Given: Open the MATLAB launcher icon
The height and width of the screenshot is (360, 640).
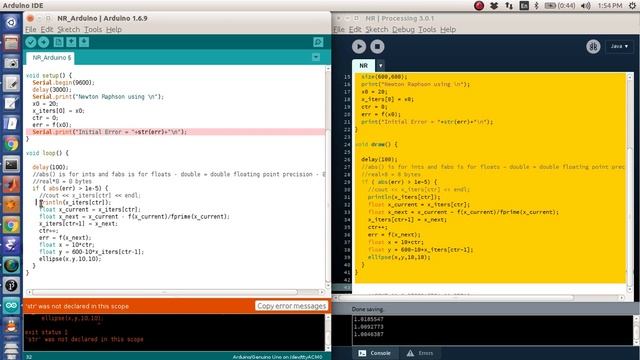Looking at the screenshot, I should coord(11,184).
